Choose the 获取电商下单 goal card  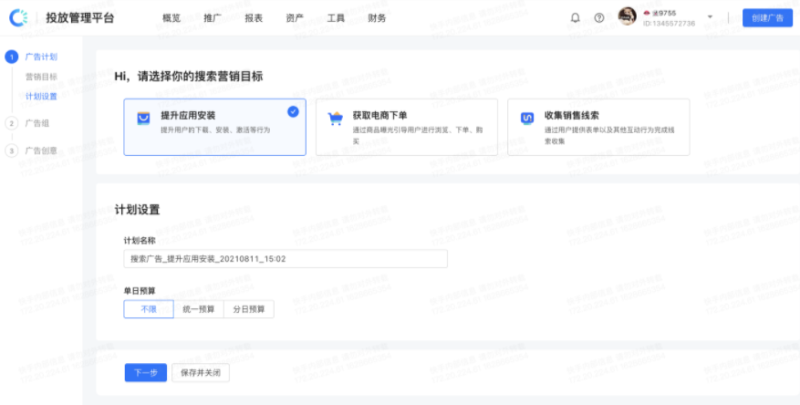(407, 127)
